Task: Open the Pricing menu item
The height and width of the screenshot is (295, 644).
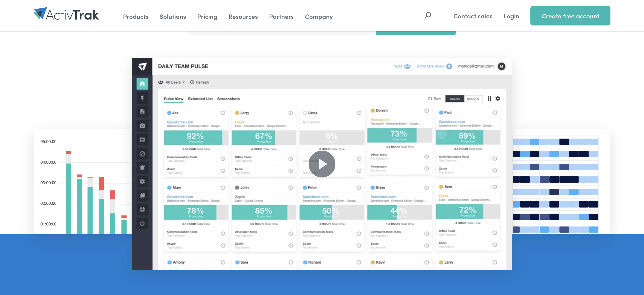Action: pyautogui.click(x=207, y=17)
